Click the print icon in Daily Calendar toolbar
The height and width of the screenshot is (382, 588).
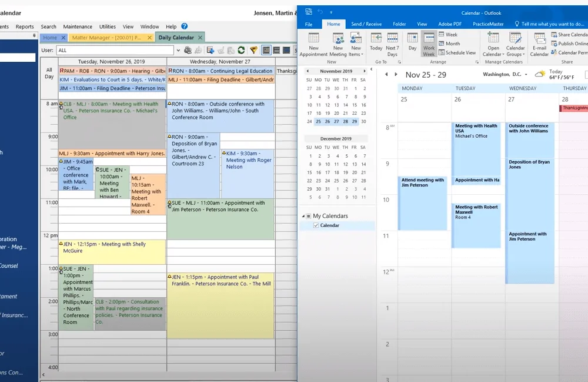pyautogui.click(x=188, y=50)
